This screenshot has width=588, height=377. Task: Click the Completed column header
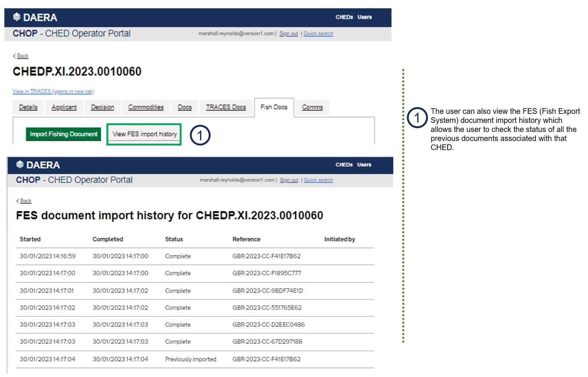coord(108,239)
